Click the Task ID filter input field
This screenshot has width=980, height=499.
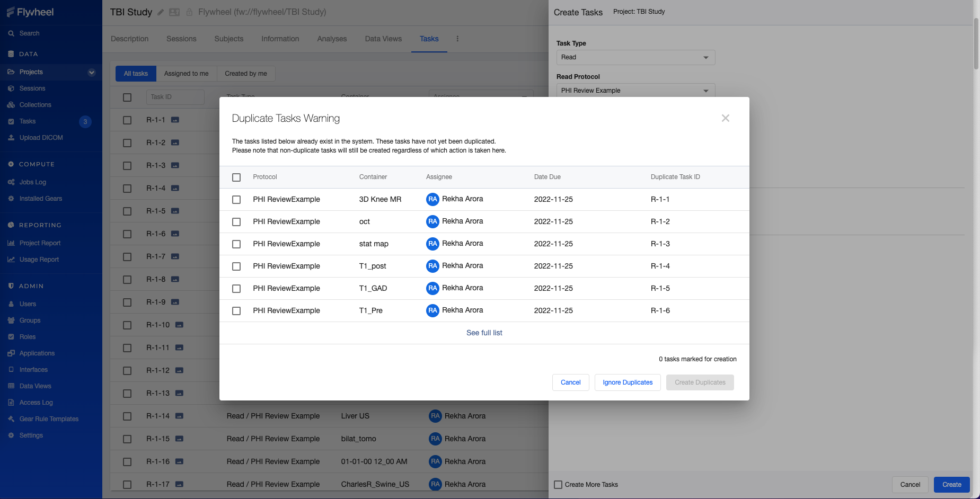[175, 97]
